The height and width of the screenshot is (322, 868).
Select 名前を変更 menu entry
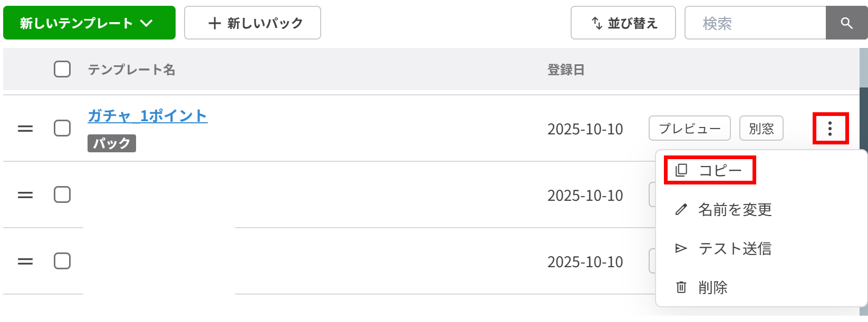point(735,210)
